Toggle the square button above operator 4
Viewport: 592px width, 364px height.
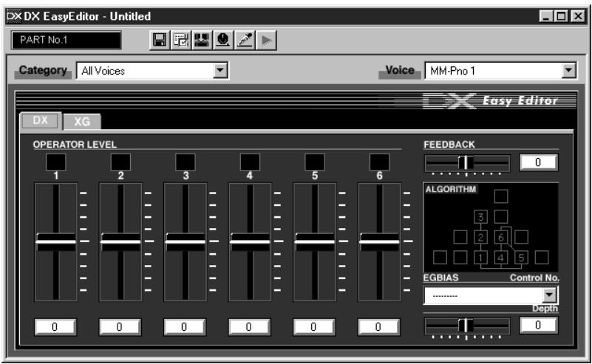pyautogui.click(x=250, y=162)
